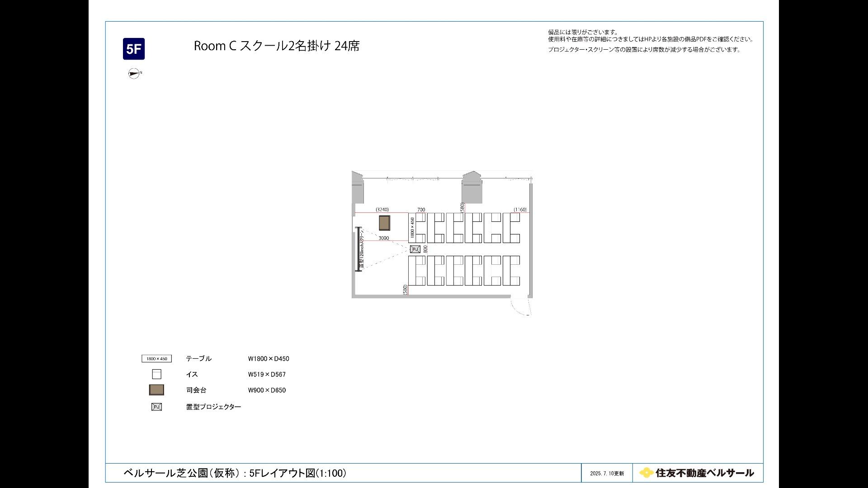Click the north compass arrow icon
Screen dimensions: 868x488
tap(134, 73)
